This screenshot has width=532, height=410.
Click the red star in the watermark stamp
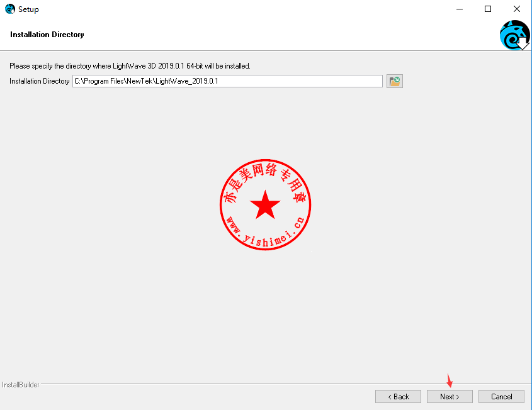coord(265,206)
